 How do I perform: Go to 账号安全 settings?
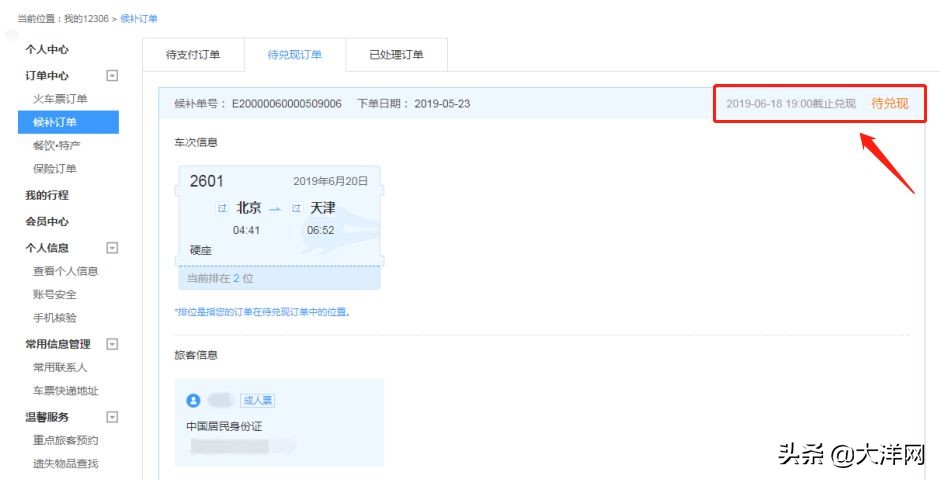pyautogui.click(x=55, y=295)
